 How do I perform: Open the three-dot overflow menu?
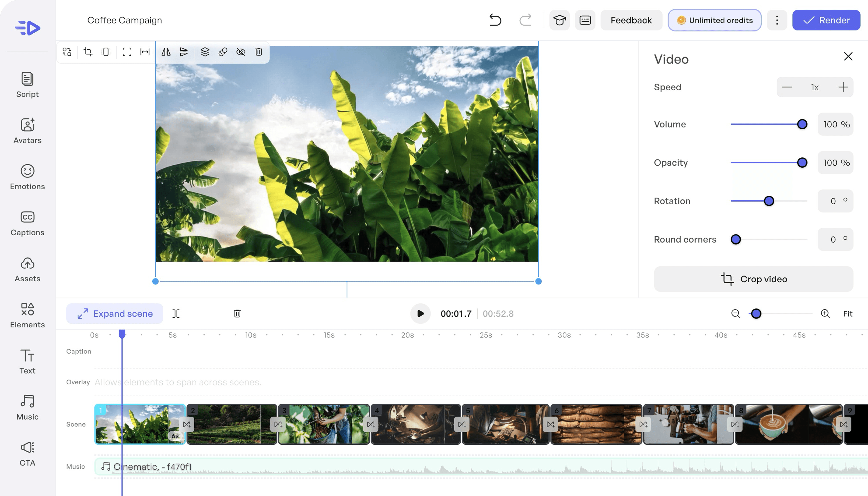777,20
